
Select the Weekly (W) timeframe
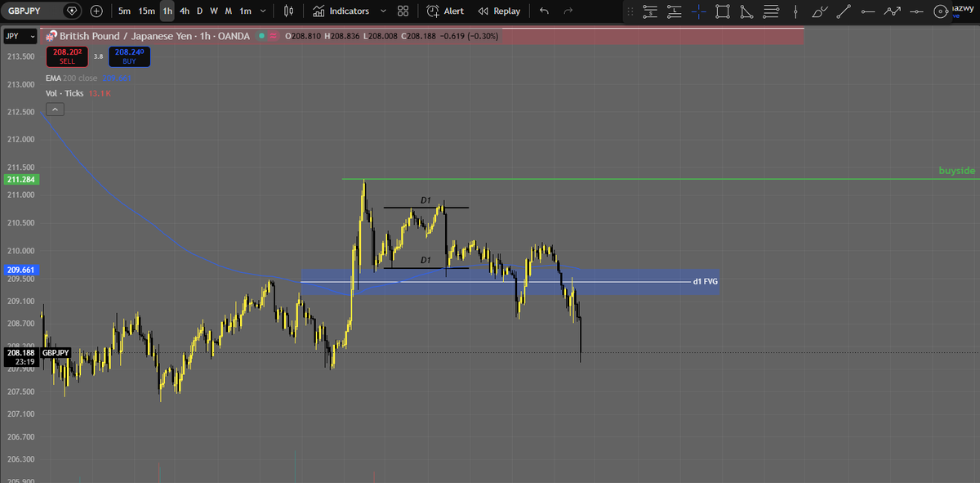[213, 11]
